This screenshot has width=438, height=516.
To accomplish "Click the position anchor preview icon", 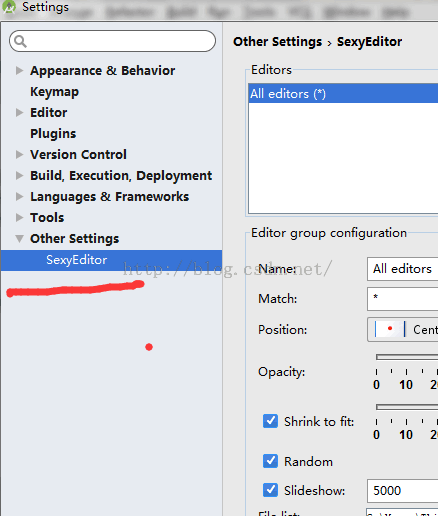I will point(390,329).
